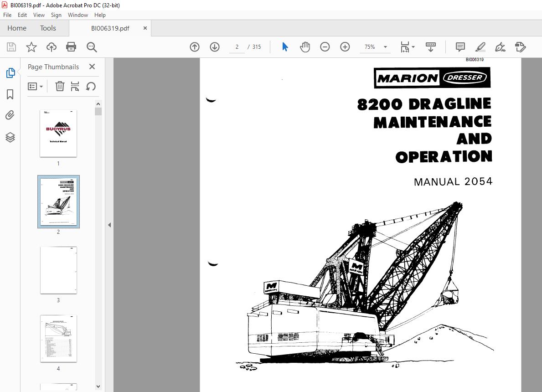The image size is (542, 392).
Task: Select the blank page 3 thumbnail
Action: tap(58, 270)
